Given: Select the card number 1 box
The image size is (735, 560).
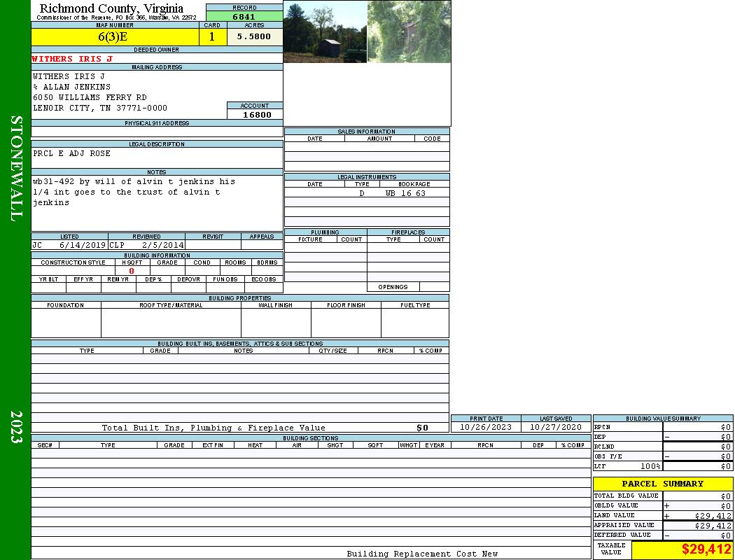Looking at the screenshot, I should click(x=212, y=37).
